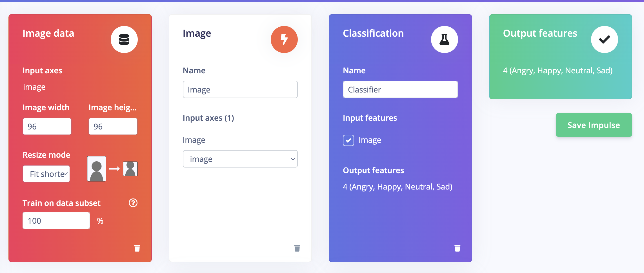Open the image input axis dropdown
The height and width of the screenshot is (273, 644).
tap(240, 159)
